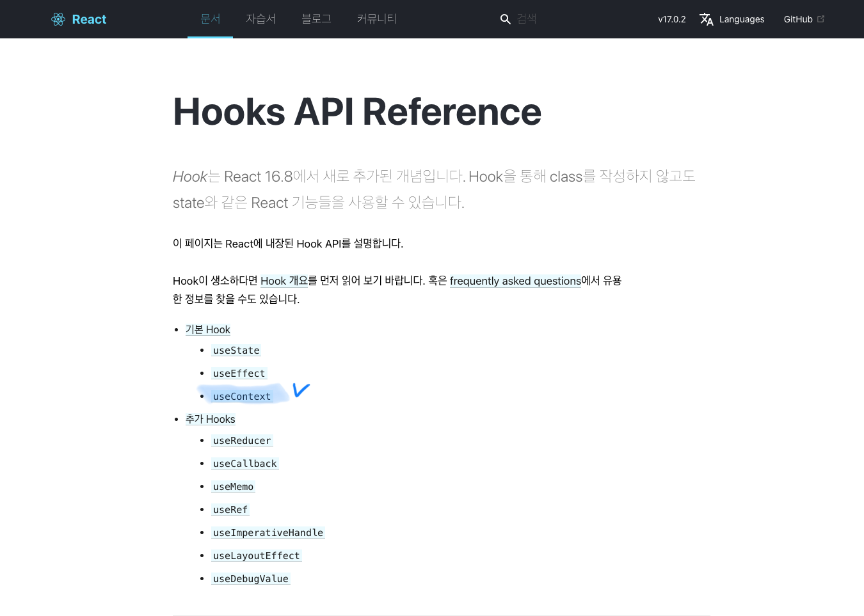Image resolution: width=864 pixels, height=616 pixels.
Task: Open the useMemo link
Action: pyautogui.click(x=233, y=487)
